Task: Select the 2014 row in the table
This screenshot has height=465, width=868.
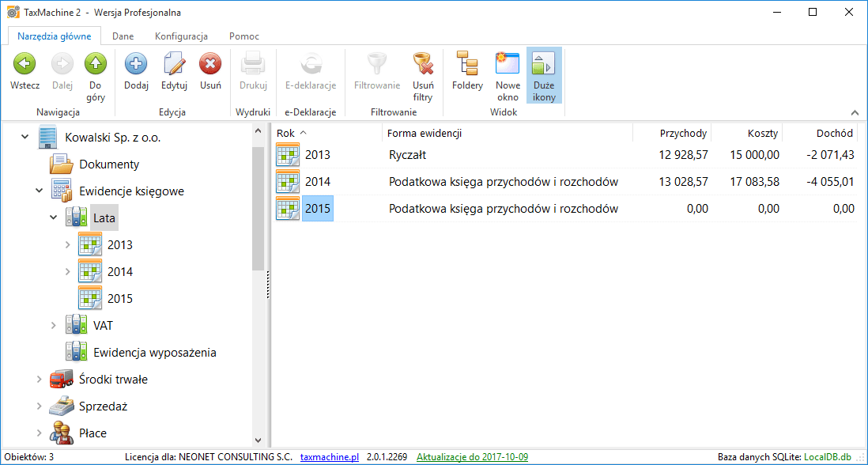Action: [x=474, y=181]
